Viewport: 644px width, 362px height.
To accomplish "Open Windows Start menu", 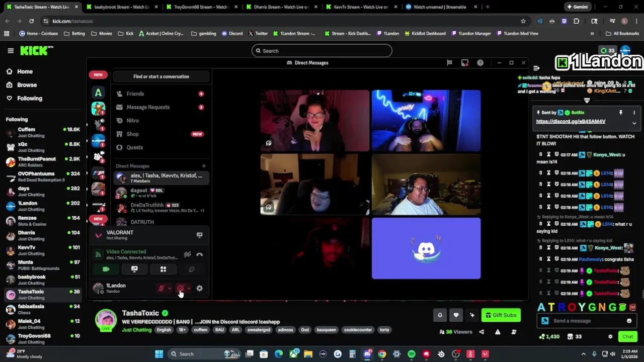I will click(x=159, y=354).
